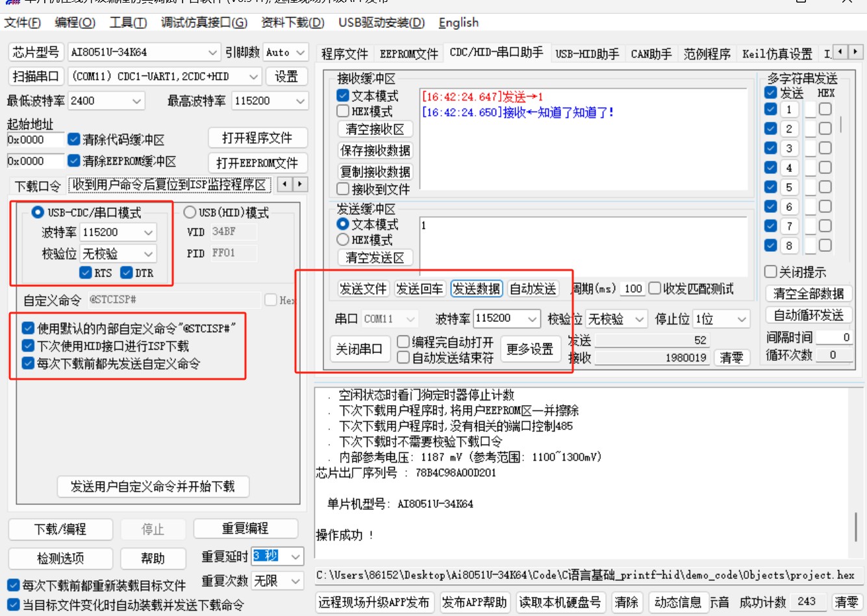The width and height of the screenshot is (867, 616).
Task: Click 发送用户自定义命令并开始下载 button
Action: [x=153, y=486]
